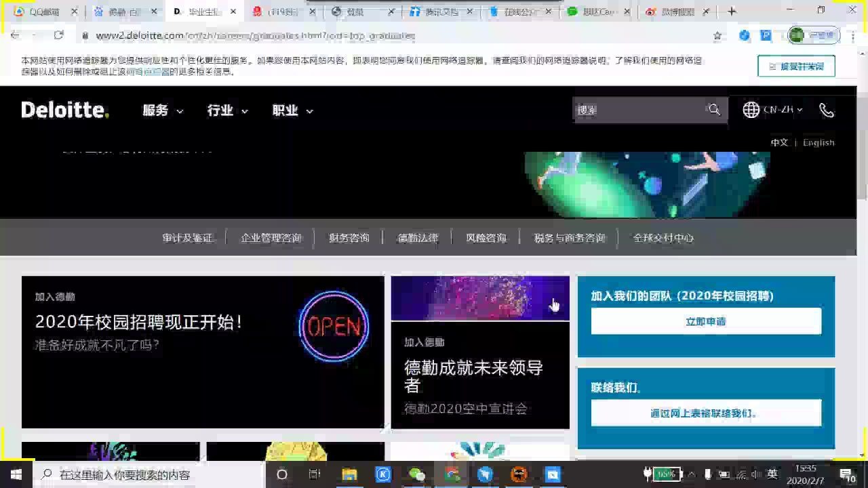Viewport: 868px width, 488px height.
Task: Open the 2020年校园招聘现正开始 card
Action: (x=203, y=352)
